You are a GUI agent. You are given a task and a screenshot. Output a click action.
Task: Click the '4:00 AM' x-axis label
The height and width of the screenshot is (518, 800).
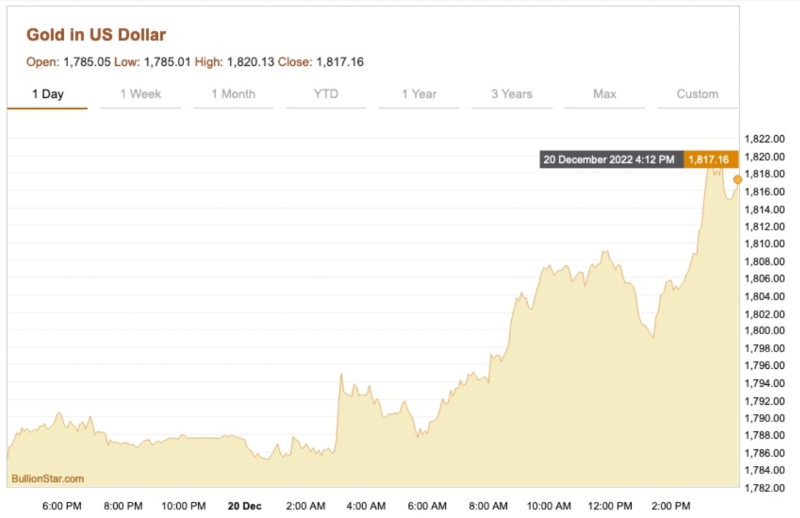[x=366, y=506]
